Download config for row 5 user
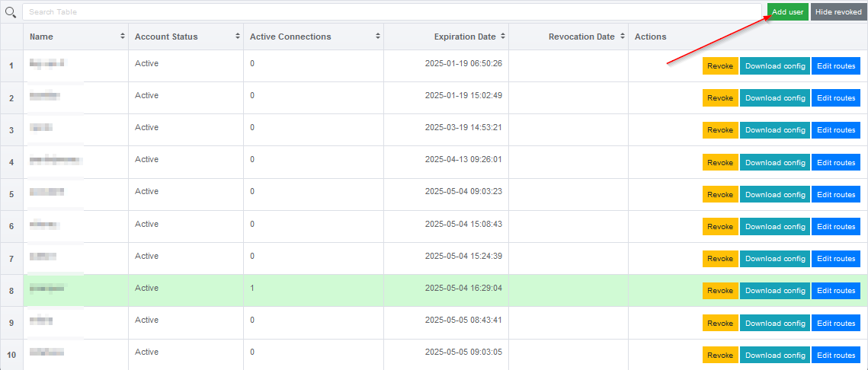868x370 pixels. pyautogui.click(x=775, y=195)
